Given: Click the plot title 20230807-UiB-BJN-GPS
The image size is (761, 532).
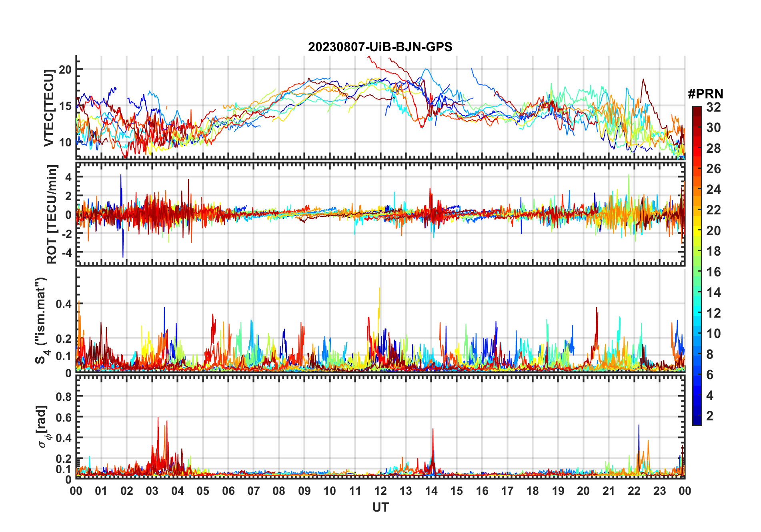Looking at the screenshot, I should coord(380,47).
